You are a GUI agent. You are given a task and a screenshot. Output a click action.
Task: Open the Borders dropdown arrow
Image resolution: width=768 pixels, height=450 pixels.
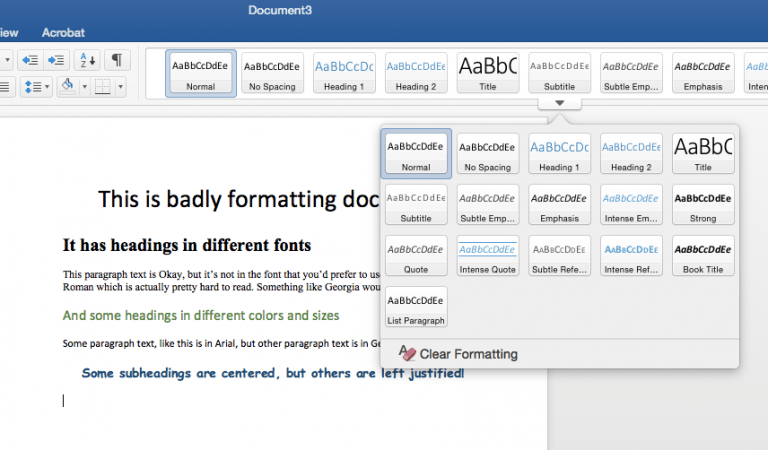120,87
